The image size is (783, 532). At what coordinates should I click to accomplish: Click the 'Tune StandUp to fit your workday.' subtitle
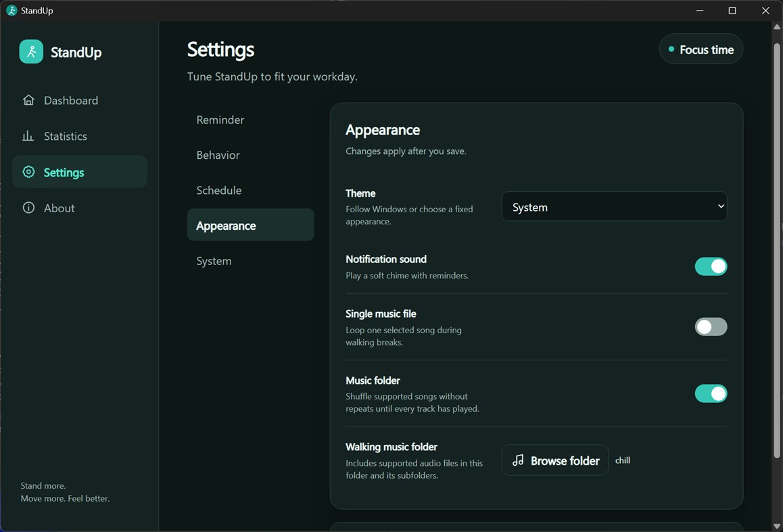click(x=272, y=76)
